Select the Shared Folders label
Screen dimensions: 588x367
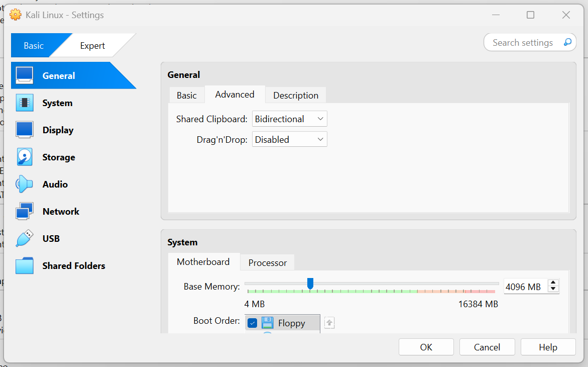pyautogui.click(x=73, y=265)
